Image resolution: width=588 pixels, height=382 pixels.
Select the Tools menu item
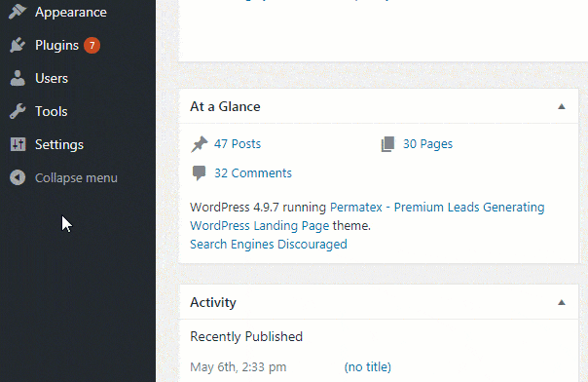(52, 111)
